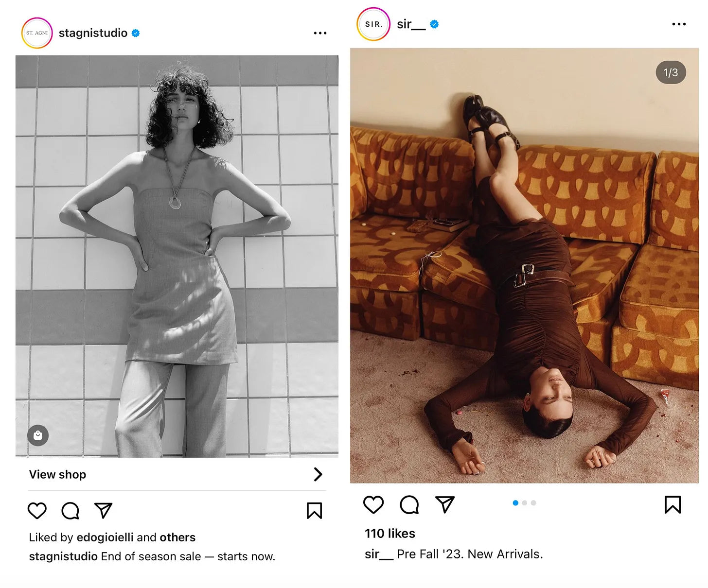Open edogioielli's profile from likes
Viewport: 708px width, 588px height.
click(105, 537)
